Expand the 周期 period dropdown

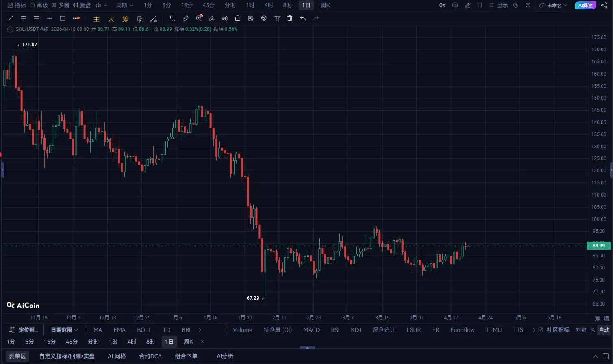(x=124, y=5)
